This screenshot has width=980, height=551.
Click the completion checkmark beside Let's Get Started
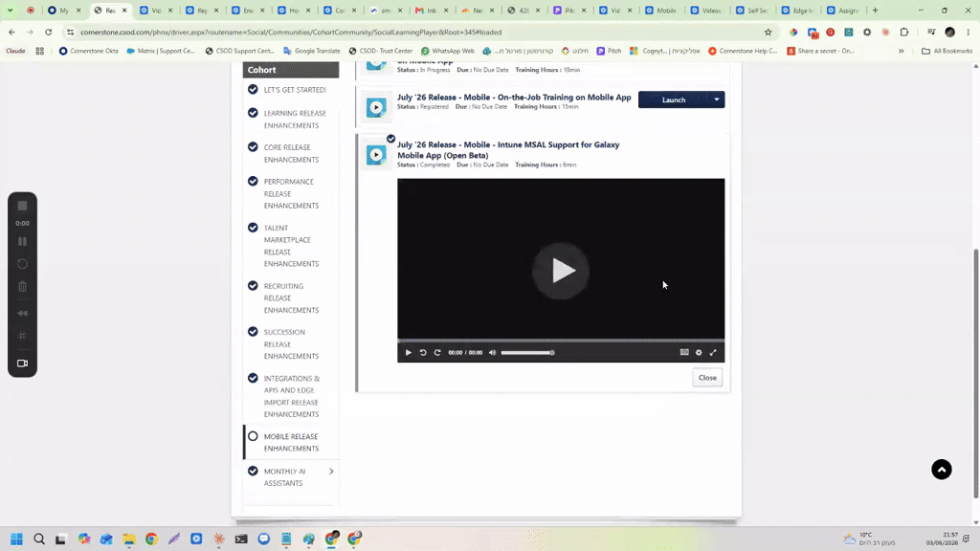point(253,89)
